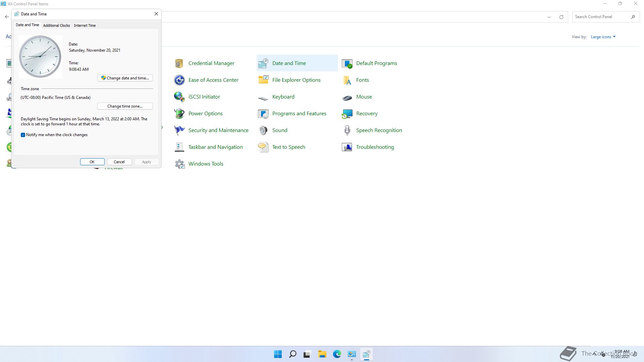Open the Mouse icon
The width and height of the screenshot is (644, 362).
pos(347,97)
